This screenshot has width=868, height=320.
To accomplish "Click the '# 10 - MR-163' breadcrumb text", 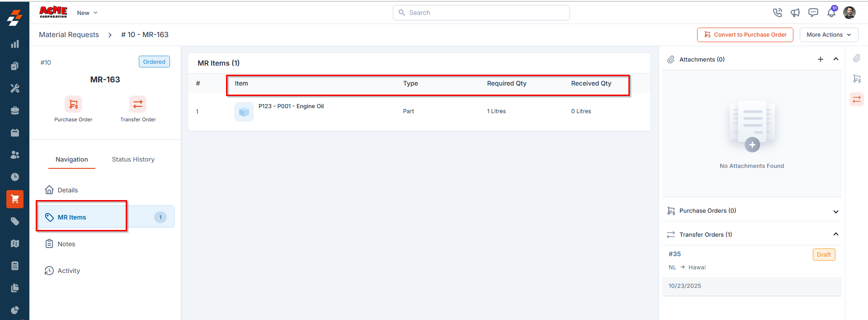I will coord(145,35).
